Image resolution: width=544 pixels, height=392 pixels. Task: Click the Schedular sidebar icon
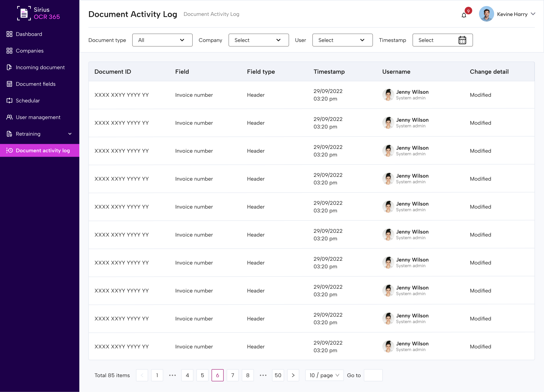[9, 101]
